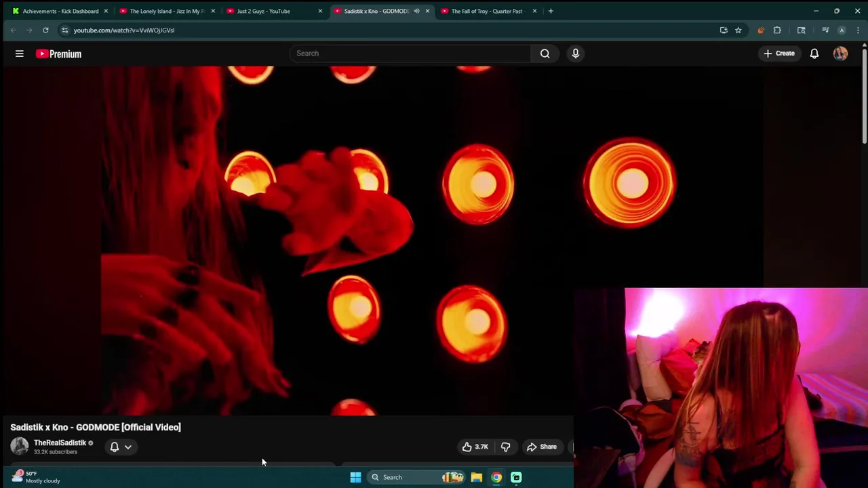Open File Explorer from taskbar
This screenshot has height=488, width=868.
(477, 477)
